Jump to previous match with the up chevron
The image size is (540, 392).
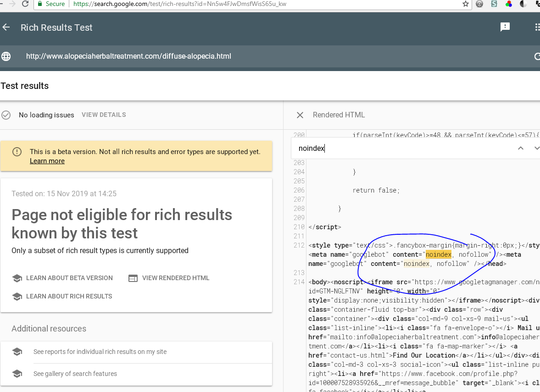pos(521,148)
